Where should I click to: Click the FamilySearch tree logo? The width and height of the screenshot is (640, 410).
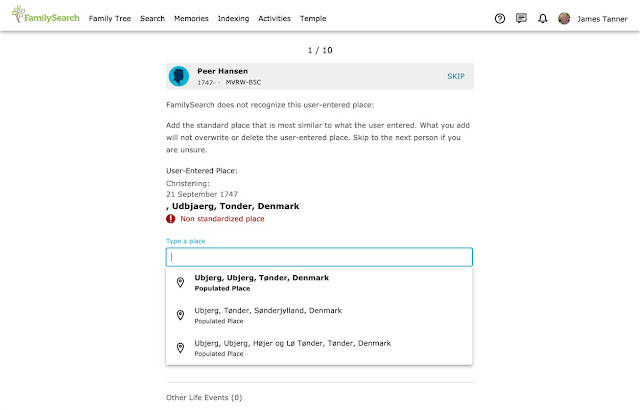point(46,15)
